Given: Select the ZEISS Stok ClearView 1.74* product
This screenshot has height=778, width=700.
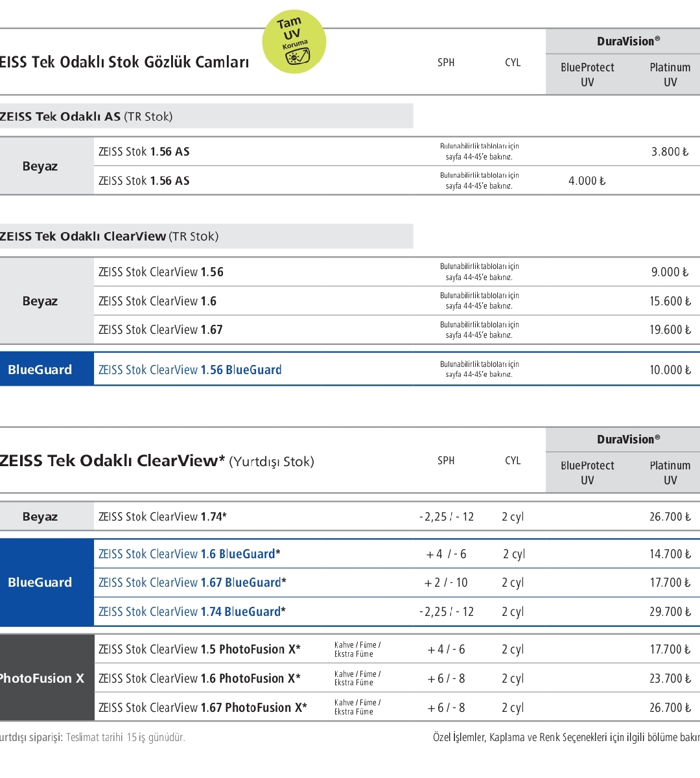Looking at the screenshot, I should (163, 517).
